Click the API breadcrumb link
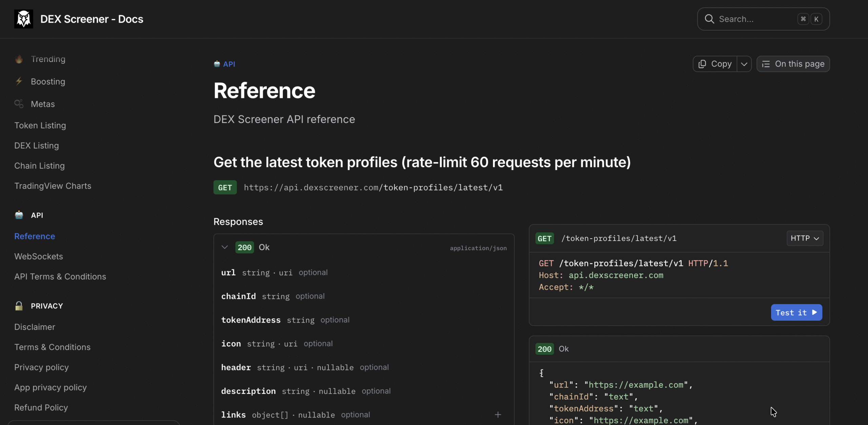The image size is (868, 425). pos(229,64)
